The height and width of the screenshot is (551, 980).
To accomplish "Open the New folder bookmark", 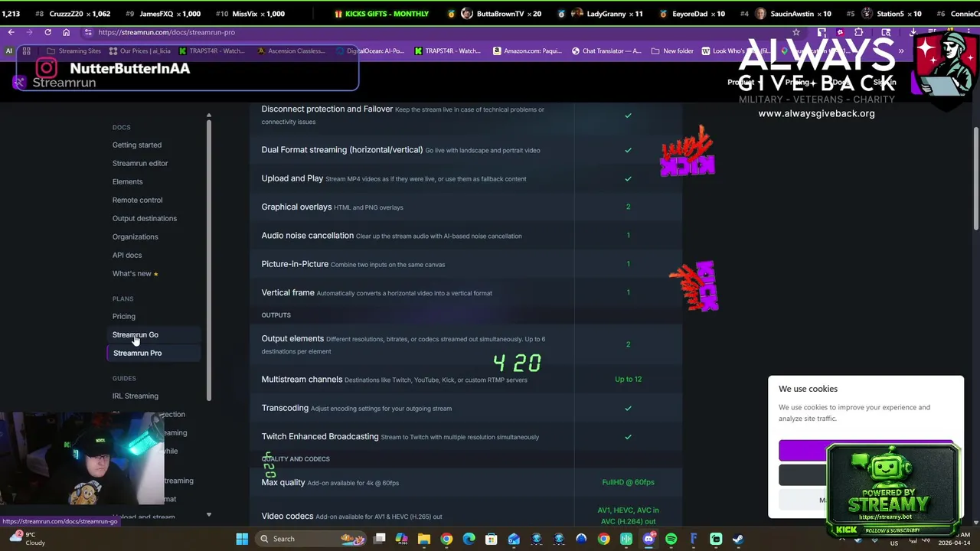I will coord(672,51).
